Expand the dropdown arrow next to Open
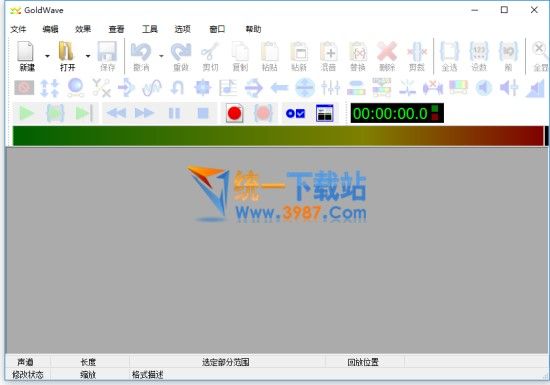Screen dimensions: 550x385 coord(88,56)
